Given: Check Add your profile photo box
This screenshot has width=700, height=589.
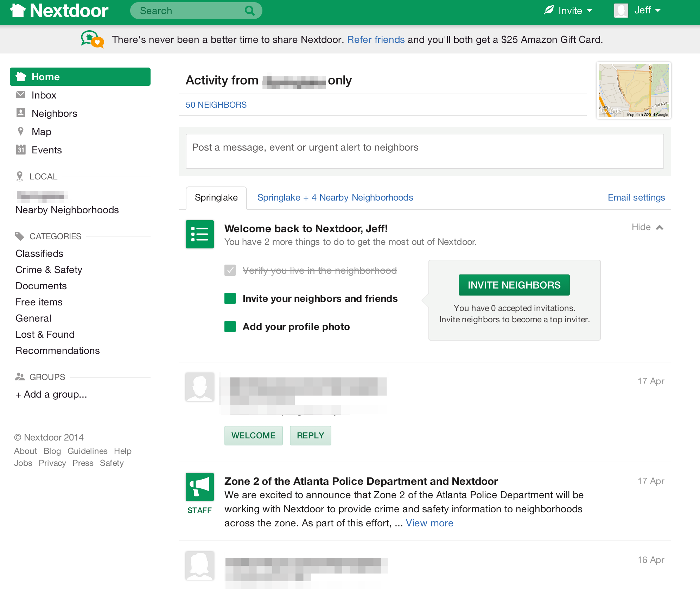Looking at the screenshot, I should click(230, 327).
